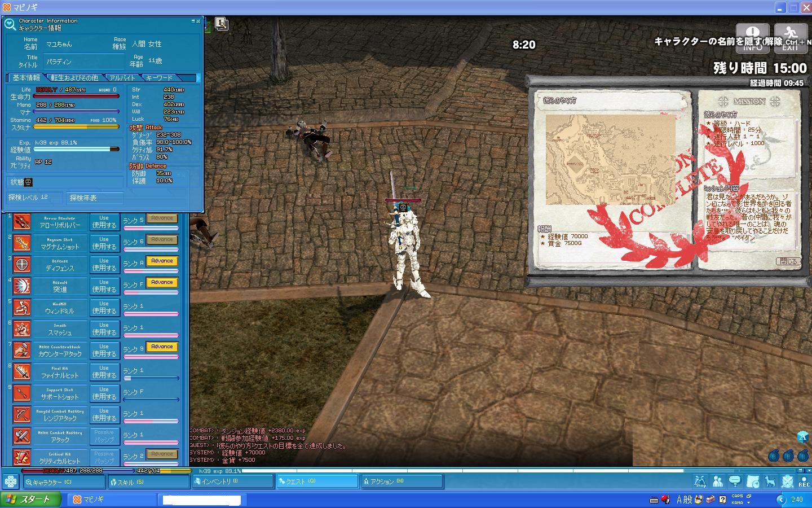This screenshot has width=812, height=508.
Task: Click the EXIT running-man icon
Action: pyautogui.click(x=791, y=38)
